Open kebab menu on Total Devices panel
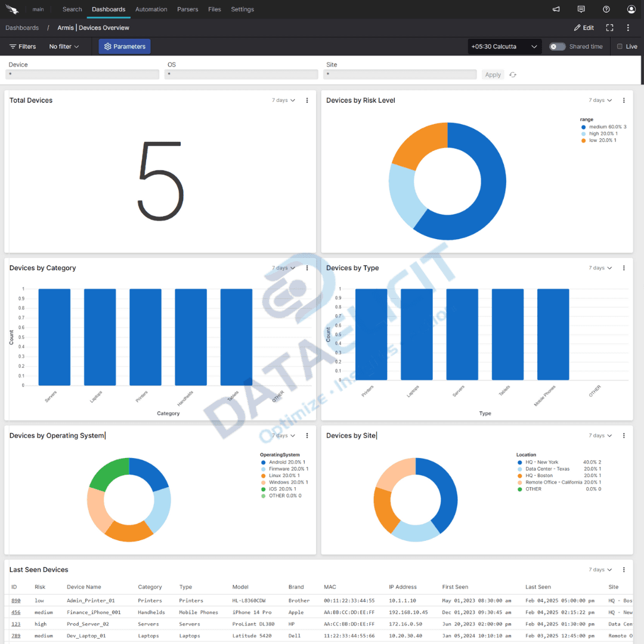This screenshot has height=644, width=644. (306, 100)
